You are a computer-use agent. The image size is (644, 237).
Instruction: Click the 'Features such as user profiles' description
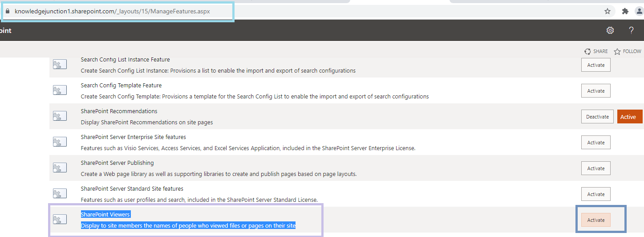199,200
